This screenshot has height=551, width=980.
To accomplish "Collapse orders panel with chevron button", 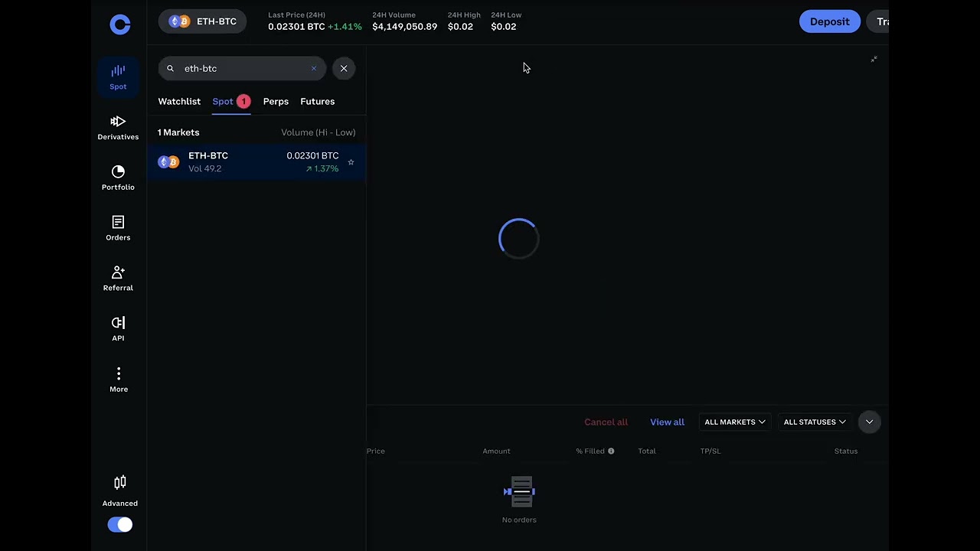I will coord(869,422).
